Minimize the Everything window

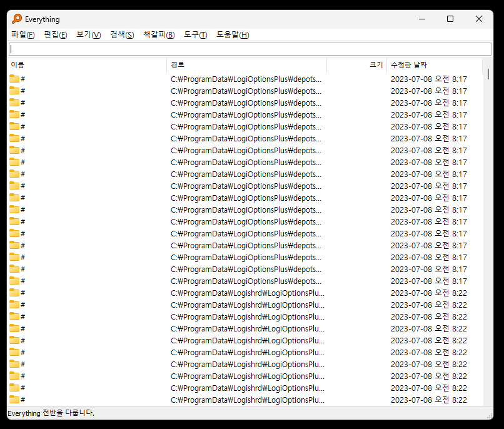422,19
